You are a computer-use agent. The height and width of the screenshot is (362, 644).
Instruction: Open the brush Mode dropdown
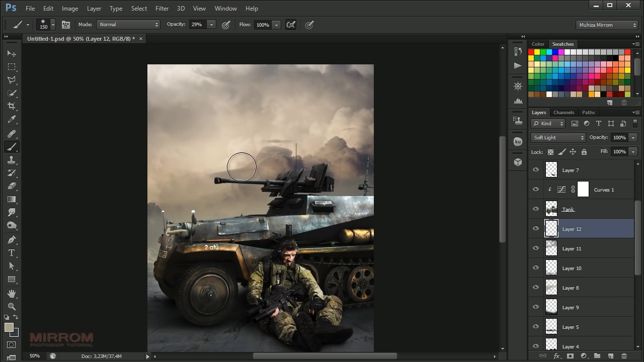(128, 25)
